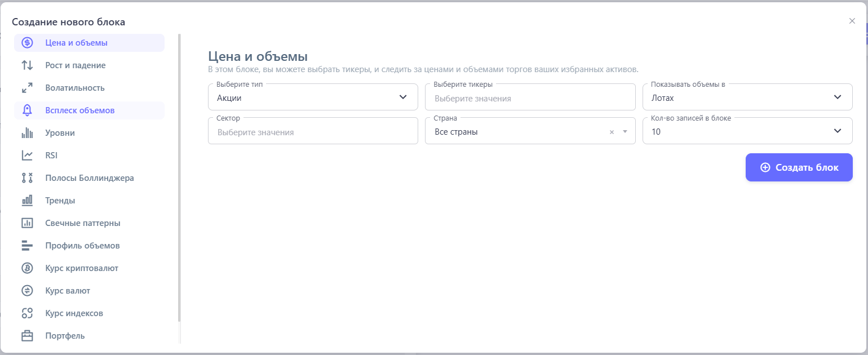Switch to the Тренды block type
The image size is (868, 355).
[x=60, y=201]
